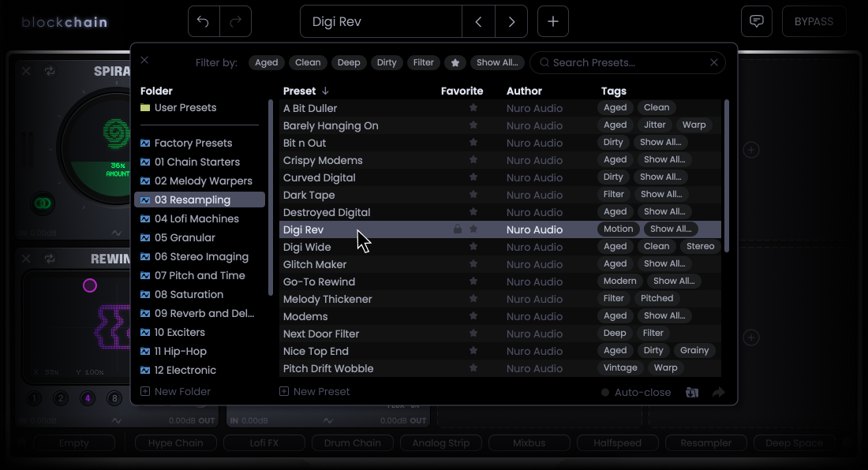The height and width of the screenshot is (470, 868).
Task: Filter presets by favorites star
Action: click(x=455, y=62)
